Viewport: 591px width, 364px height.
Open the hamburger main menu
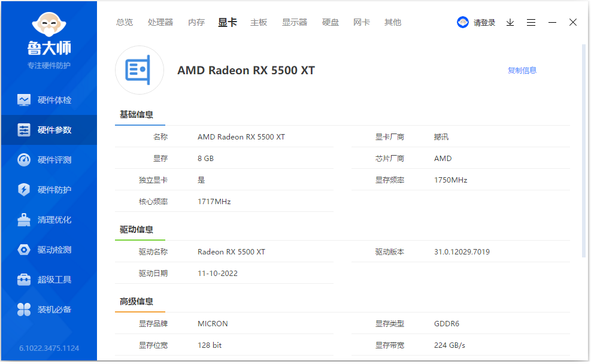coord(531,23)
